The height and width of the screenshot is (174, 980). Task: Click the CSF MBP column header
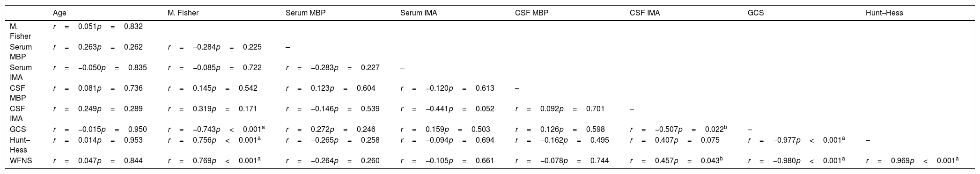tap(531, 13)
